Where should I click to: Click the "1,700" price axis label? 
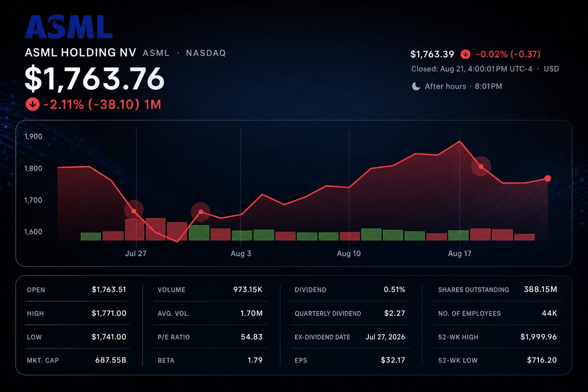coord(33,200)
